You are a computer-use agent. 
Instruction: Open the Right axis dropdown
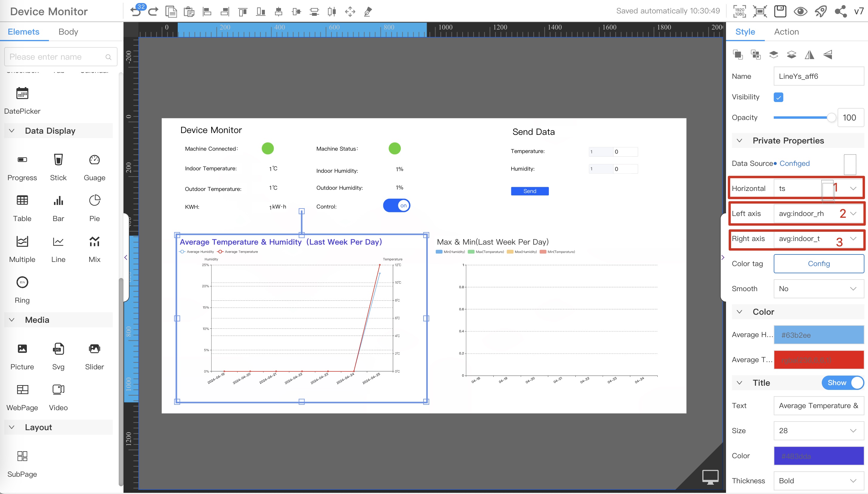(x=818, y=239)
